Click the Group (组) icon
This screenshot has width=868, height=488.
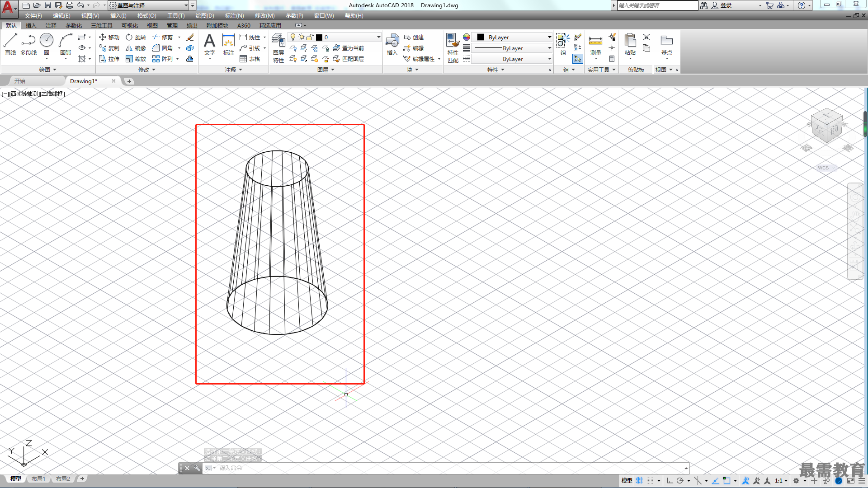pos(563,44)
